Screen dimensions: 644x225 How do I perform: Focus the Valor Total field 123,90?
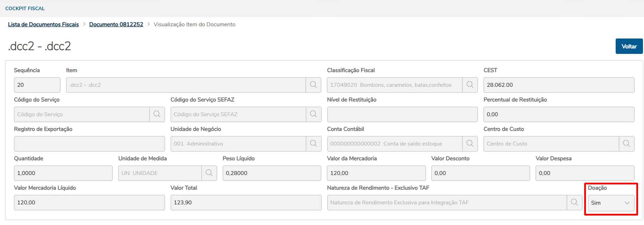tap(246, 203)
